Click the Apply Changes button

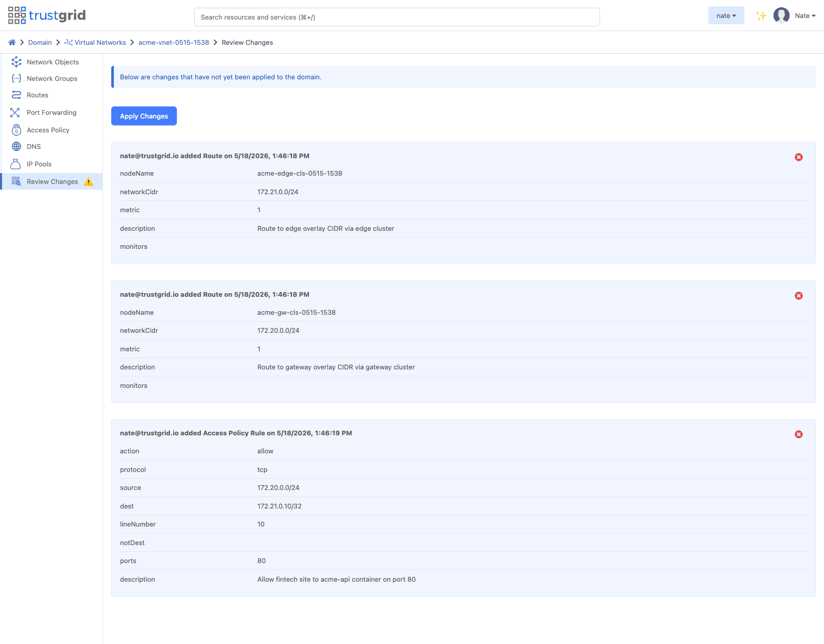[x=144, y=116]
